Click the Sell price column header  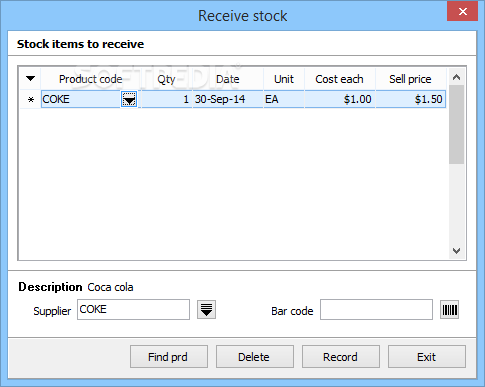[411, 79]
